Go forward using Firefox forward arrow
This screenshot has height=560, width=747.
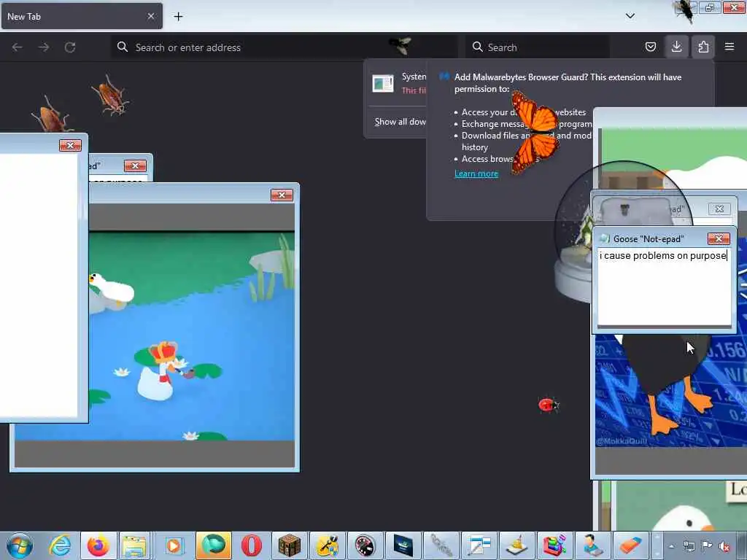tap(44, 47)
